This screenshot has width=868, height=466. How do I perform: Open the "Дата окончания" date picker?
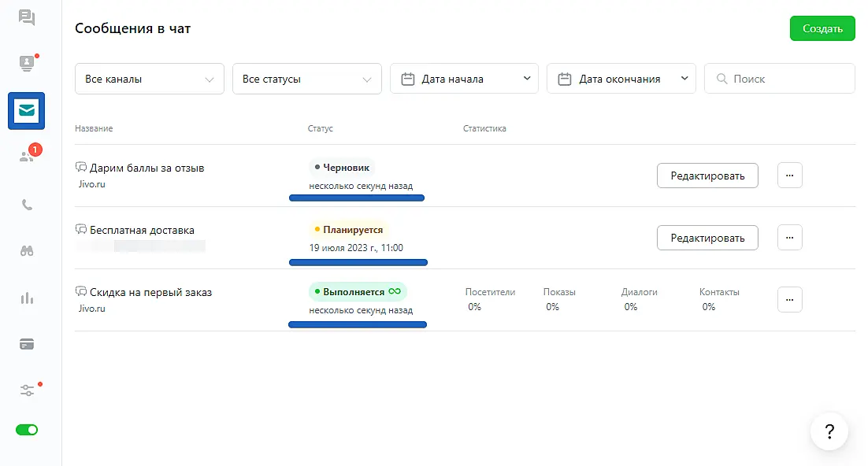coord(621,79)
